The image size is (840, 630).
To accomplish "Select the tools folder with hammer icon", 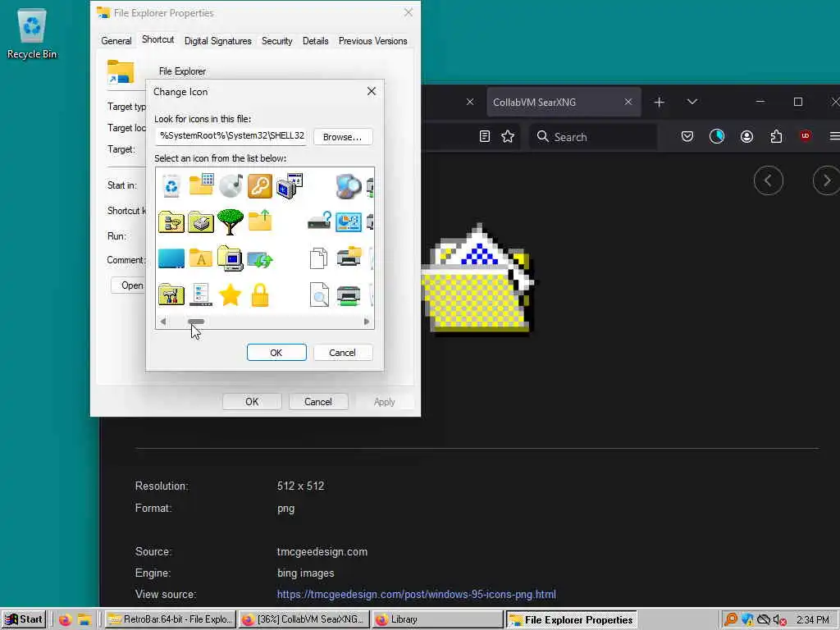I will pyautogui.click(x=171, y=294).
